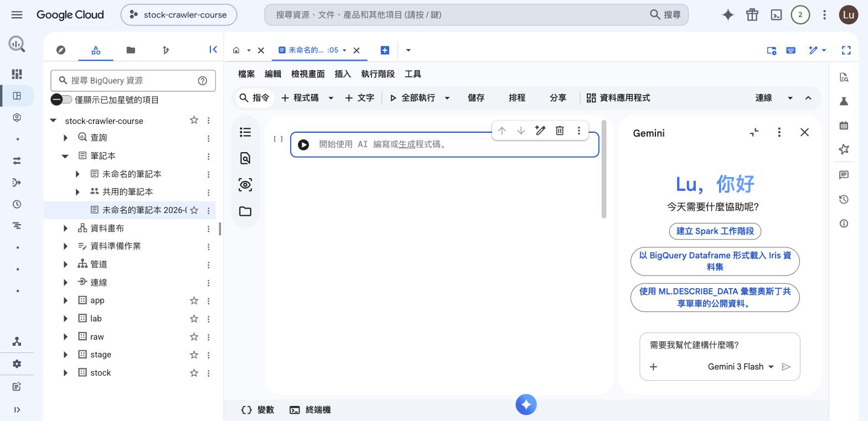Click the notebook cell vertical scrollbar
Screen dimensions: 868x421
(x=604, y=169)
